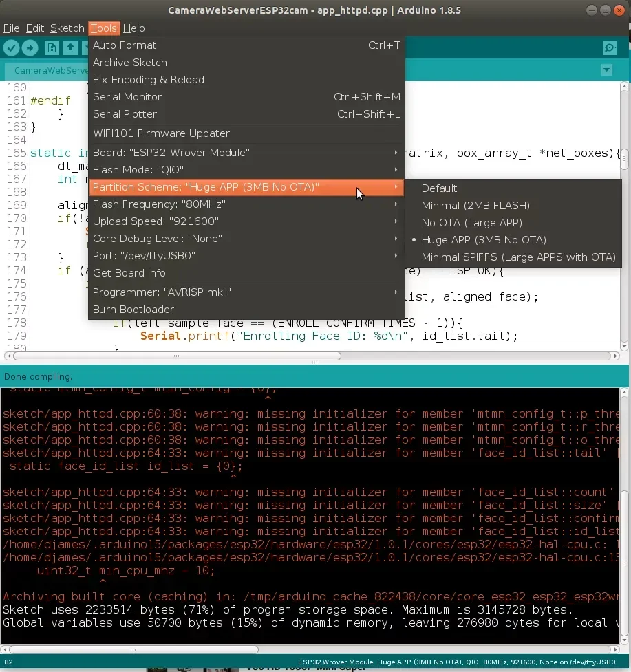Image resolution: width=631 pixels, height=672 pixels.
Task: Expand the Programmer AVRISP mkII submenu
Action: tap(246, 292)
